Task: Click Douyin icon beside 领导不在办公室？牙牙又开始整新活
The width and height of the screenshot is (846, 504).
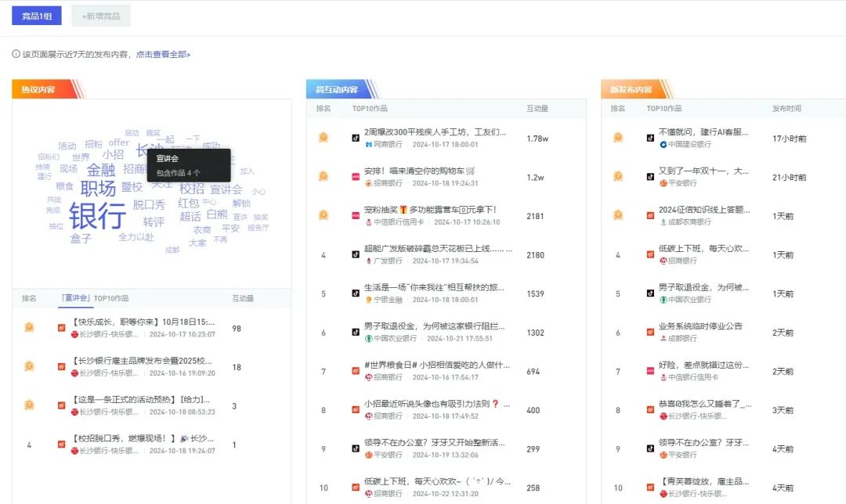Action: [x=356, y=448]
